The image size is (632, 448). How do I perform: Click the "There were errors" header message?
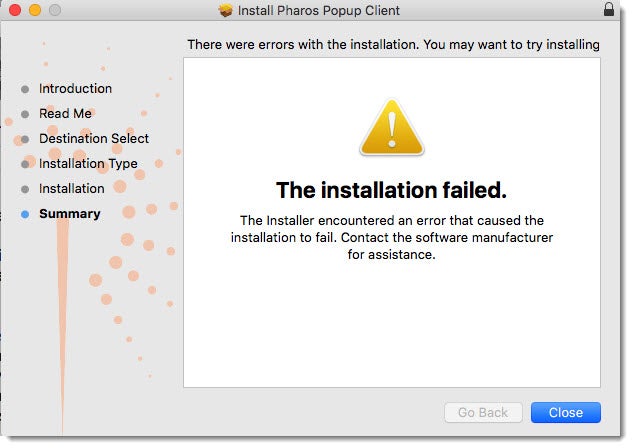(x=393, y=45)
